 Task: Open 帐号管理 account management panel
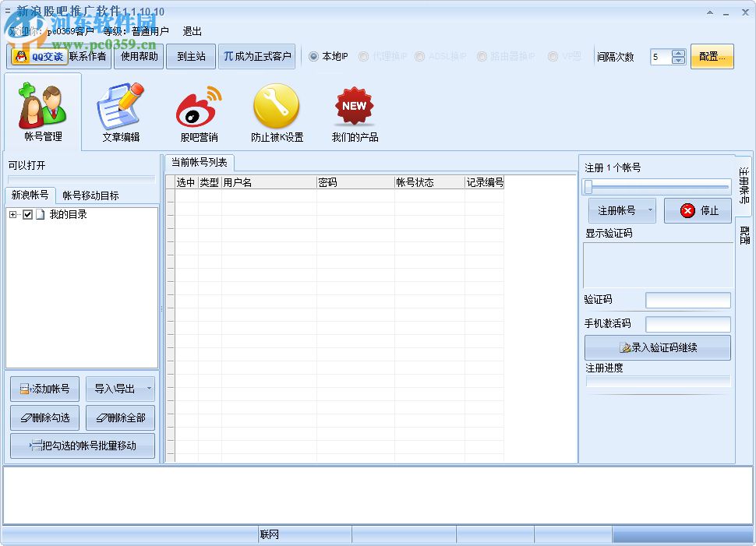coord(42,111)
